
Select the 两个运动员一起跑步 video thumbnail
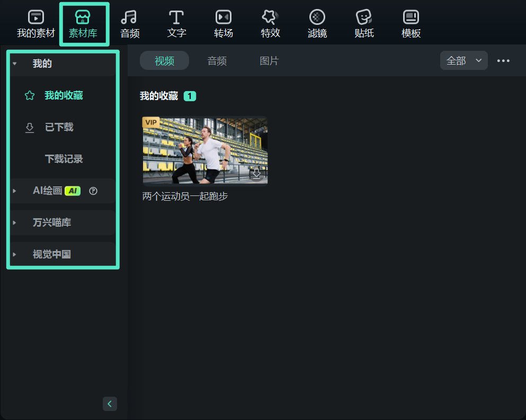coord(204,150)
